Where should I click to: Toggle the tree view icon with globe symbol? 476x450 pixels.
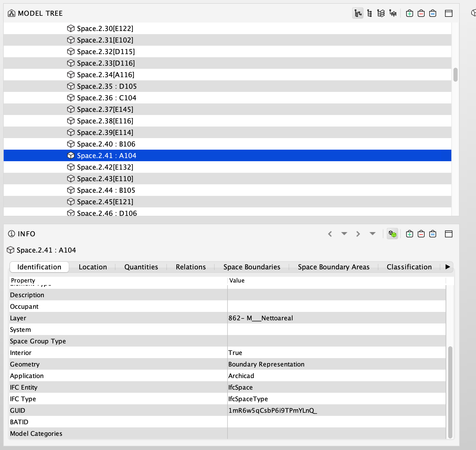tap(393, 13)
